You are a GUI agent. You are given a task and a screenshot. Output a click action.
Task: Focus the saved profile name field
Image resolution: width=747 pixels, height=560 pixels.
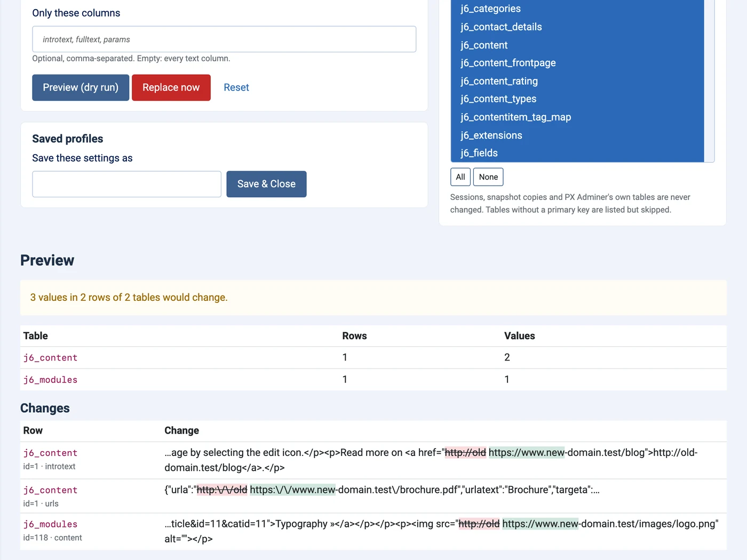(x=127, y=184)
